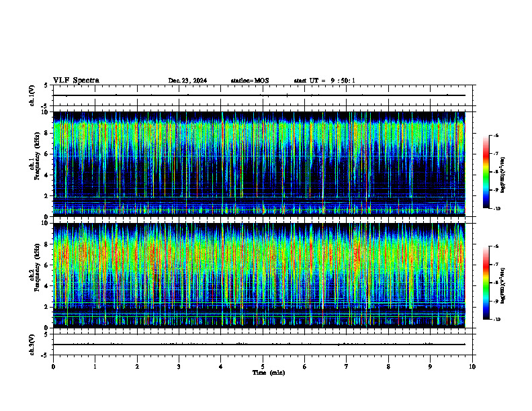532x411 pixels.
Task: Click the '5' tick on ch.1(V) axis
Action: [x=46, y=85]
